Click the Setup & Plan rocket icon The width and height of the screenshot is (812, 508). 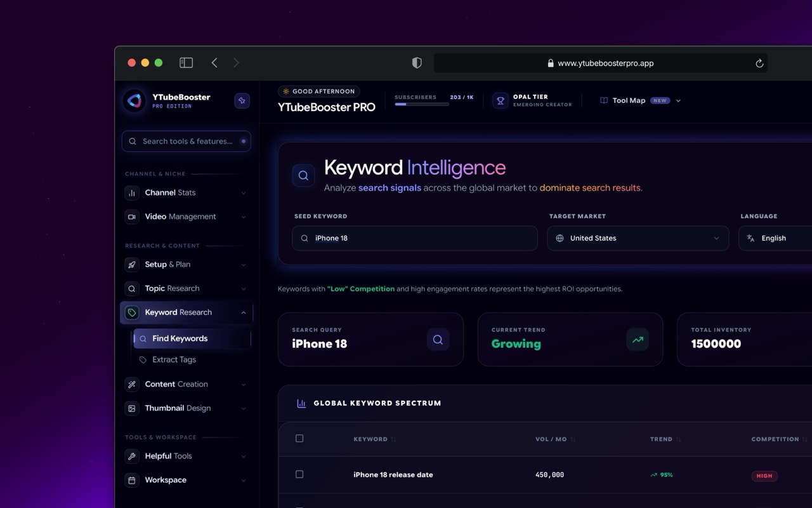coord(132,264)
